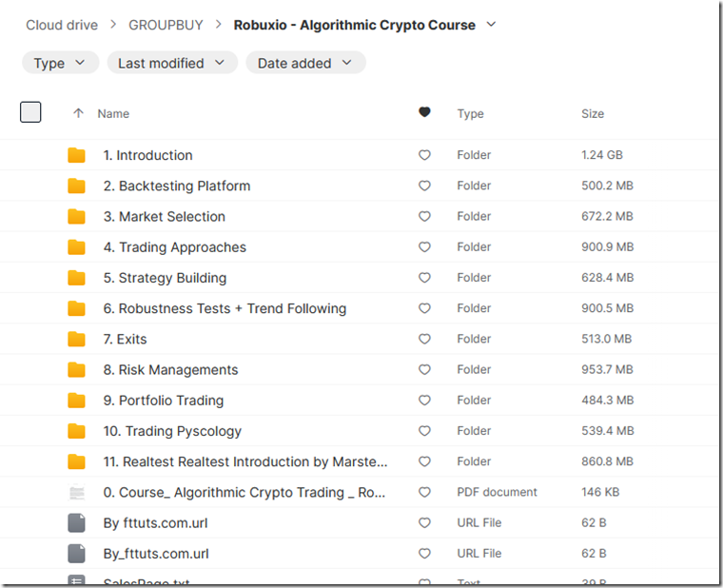Image resolution: width=723 pixels, height=588 pixels.
Task: Mark 5. Strategy Building as favourite
Action: pyautogui.click(x=424, y=278)
